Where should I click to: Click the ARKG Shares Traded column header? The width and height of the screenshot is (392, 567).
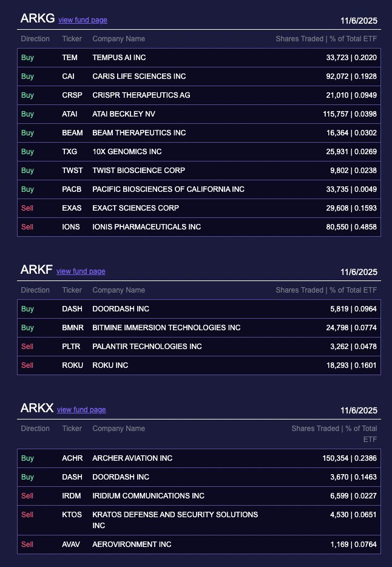[x=326, y=39]
